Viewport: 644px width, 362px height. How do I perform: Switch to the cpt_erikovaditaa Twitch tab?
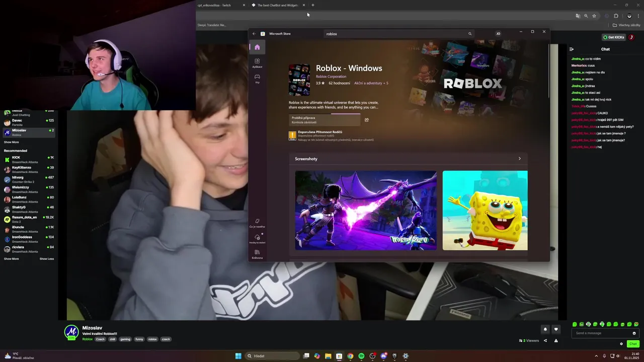pyautogui.click(x=218, y=5)
